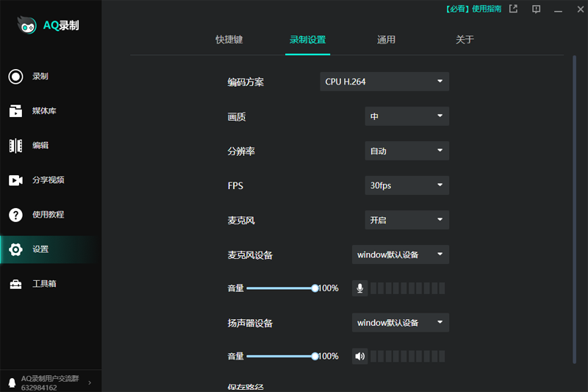Select the 编辑 editor icon in sidebar
Viewport: 588px width, 392px height.
tap(15, 146)
